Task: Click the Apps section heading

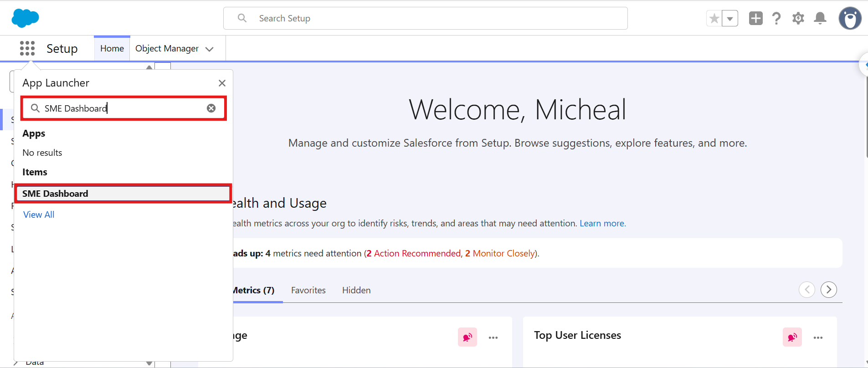Action: tap(34, 133)
